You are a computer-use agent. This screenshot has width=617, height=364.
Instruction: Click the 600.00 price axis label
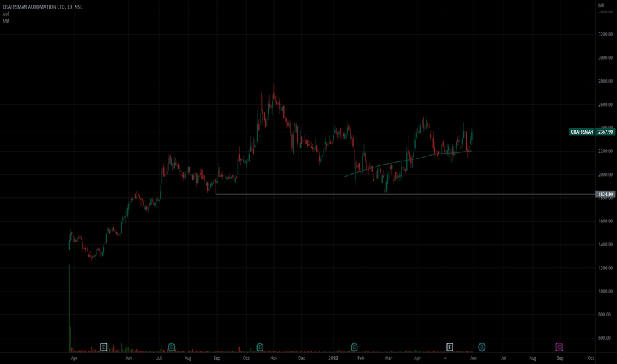(606, 338)
